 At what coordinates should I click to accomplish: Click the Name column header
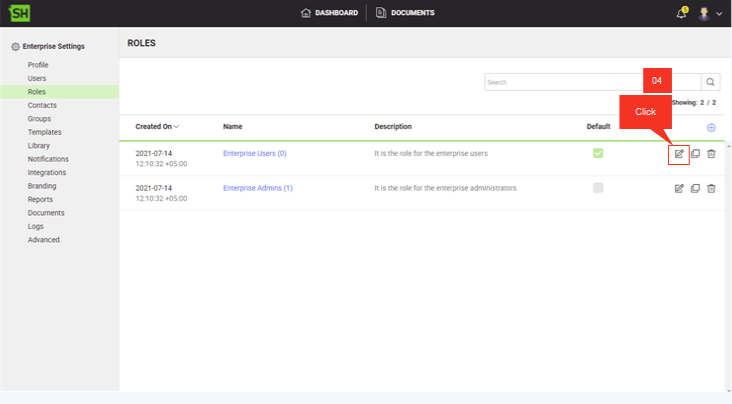pyautogui.click(x=232, y=127)
